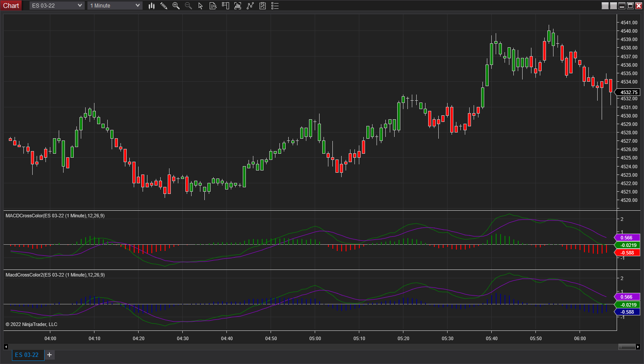Click the green -0.0219 marker in lower MACD panel
The image size is (644, 364).
pyautogui.click(x=628, y=305)
